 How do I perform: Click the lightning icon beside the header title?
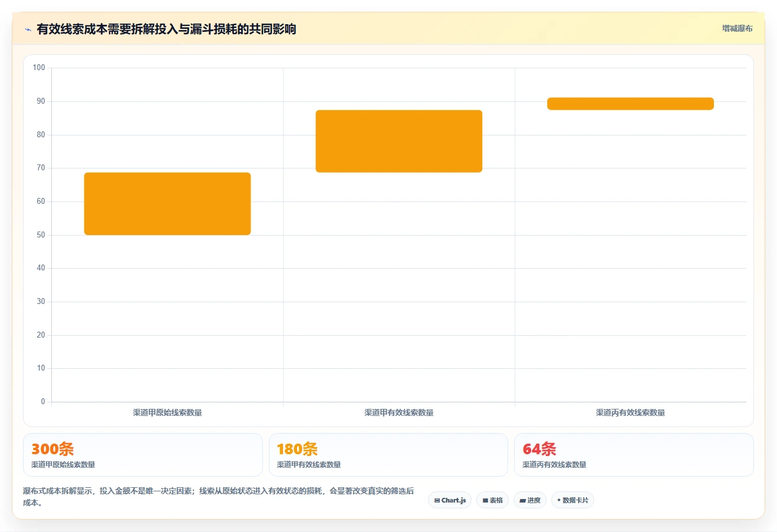click(28, 29)
